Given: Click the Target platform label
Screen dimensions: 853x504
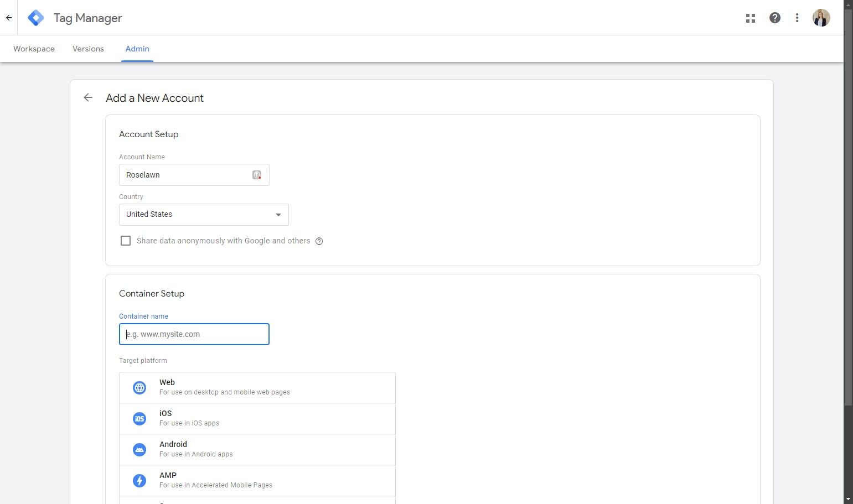Looking at the screenshot, I should [x=143, y=361].
